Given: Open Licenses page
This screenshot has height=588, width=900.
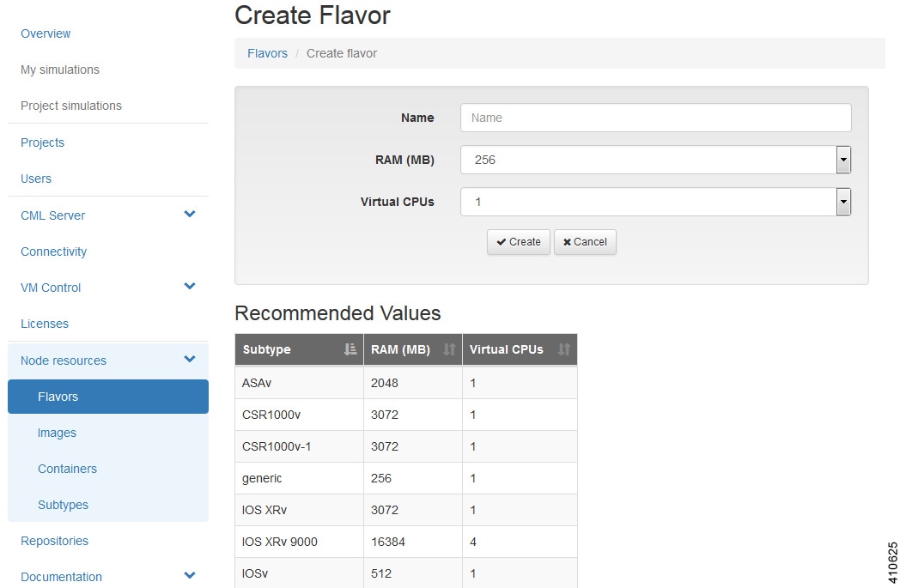Looking at the screenshot, I should point(44,324).
